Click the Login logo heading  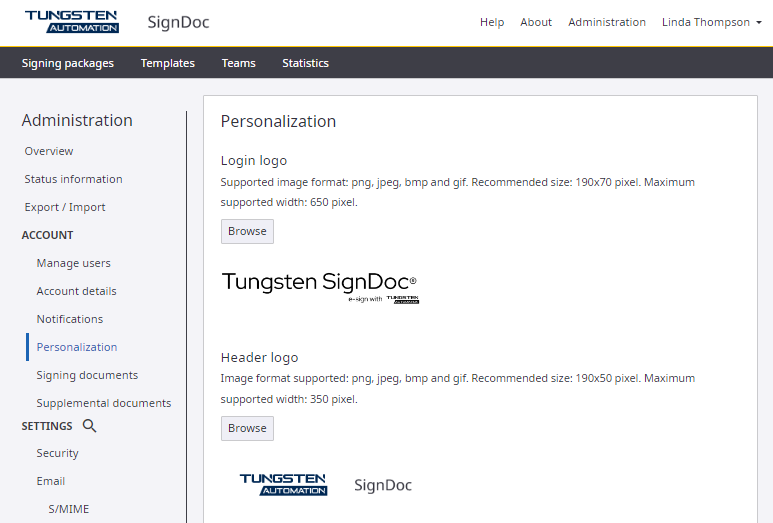(253, 161)
